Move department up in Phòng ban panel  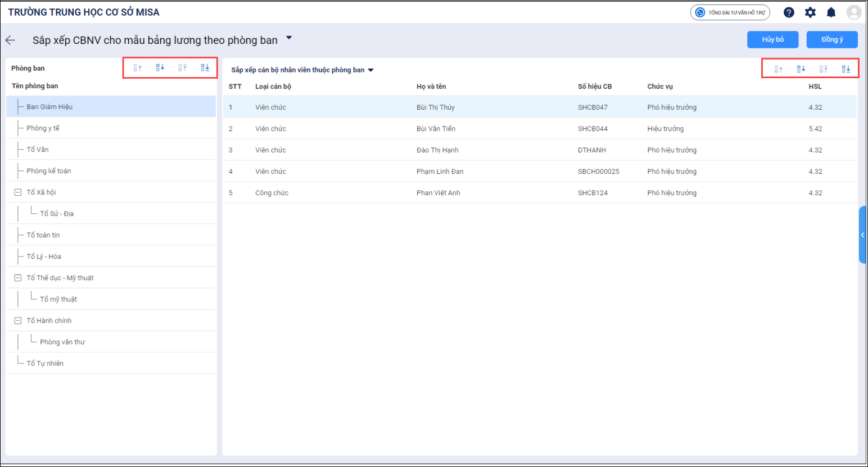pos(138,68)
